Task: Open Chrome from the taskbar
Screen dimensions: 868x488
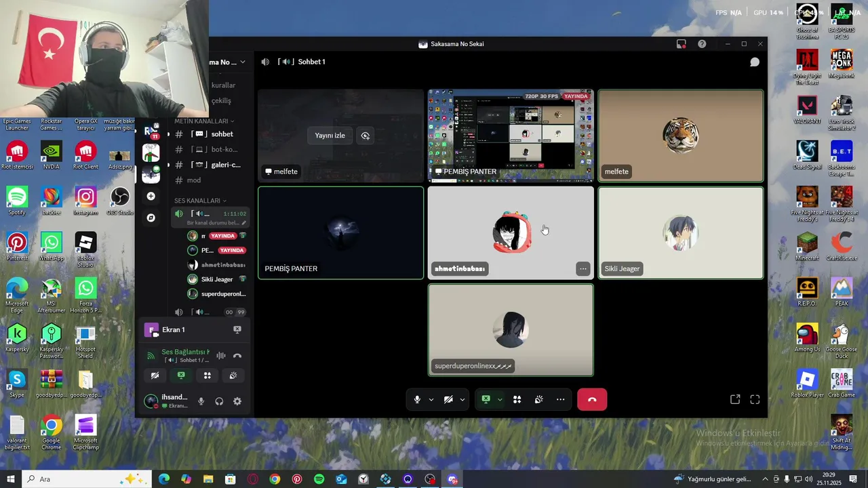Action: coord(275,479)
